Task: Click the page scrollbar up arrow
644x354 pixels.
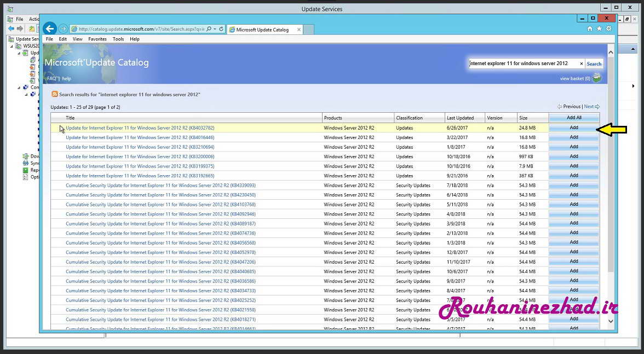Action: pyautogui.click(x=610, y=53)
